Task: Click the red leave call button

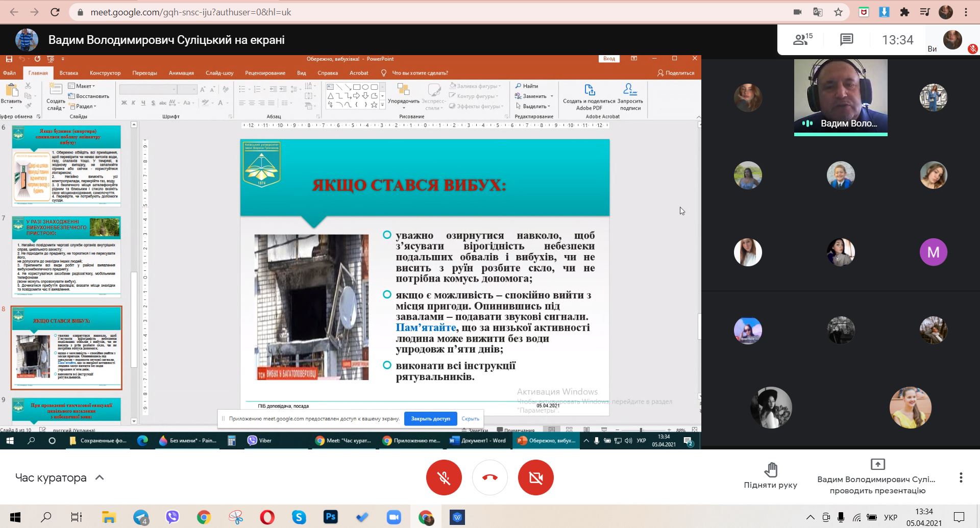Action: tap(489, 477)
